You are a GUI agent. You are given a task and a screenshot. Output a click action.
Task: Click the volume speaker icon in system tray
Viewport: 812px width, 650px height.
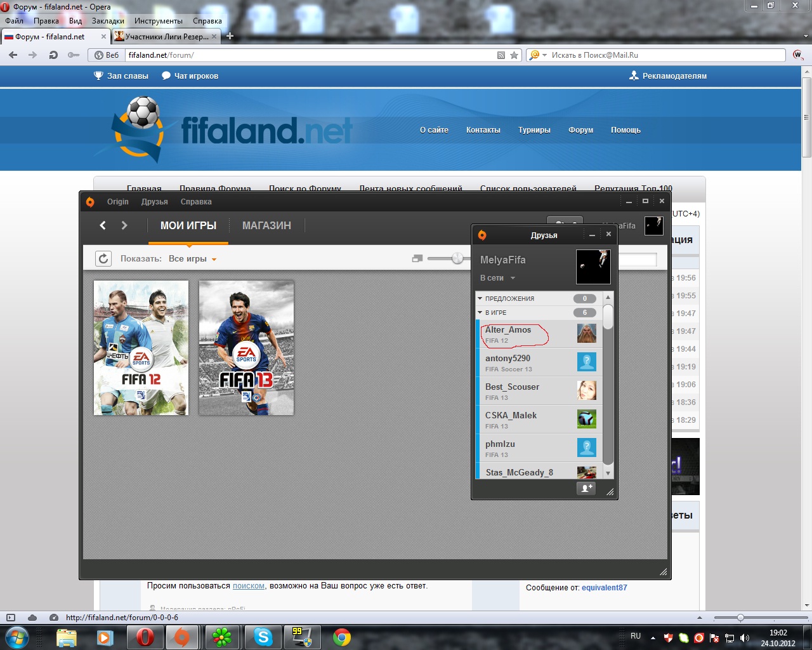(745, 637)
